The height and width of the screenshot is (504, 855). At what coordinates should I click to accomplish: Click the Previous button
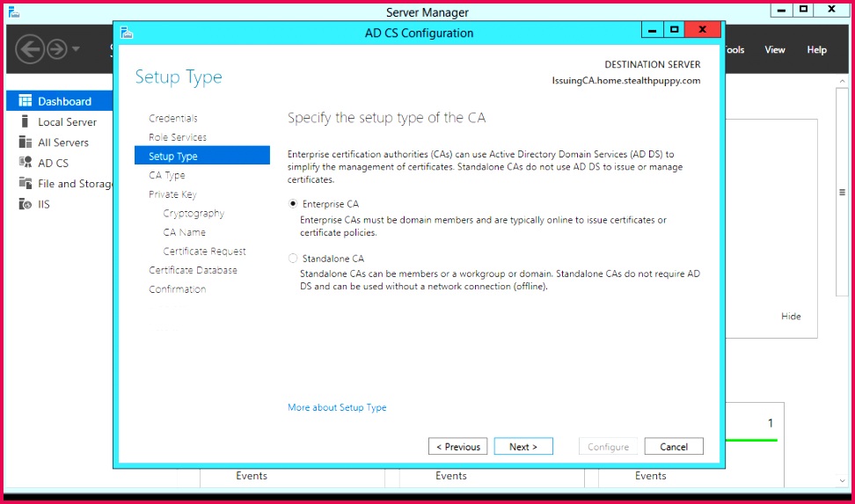point(457,447)
